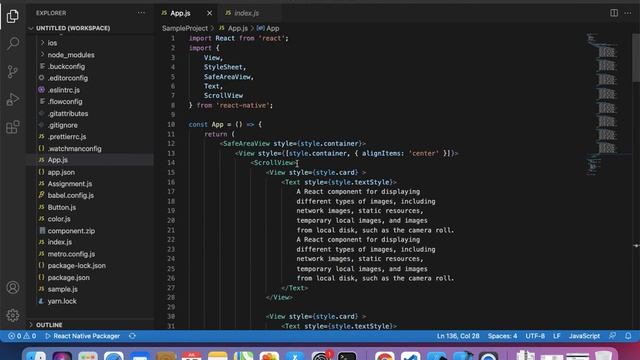
Task: Click the errors and warnings status indicator
Action: [x=22, y=336]
